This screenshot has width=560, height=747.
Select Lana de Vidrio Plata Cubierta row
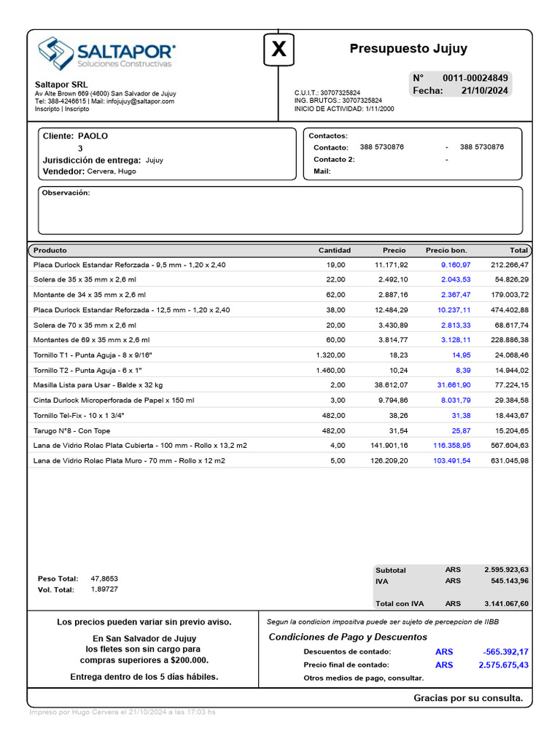click(x=281, y=446)
